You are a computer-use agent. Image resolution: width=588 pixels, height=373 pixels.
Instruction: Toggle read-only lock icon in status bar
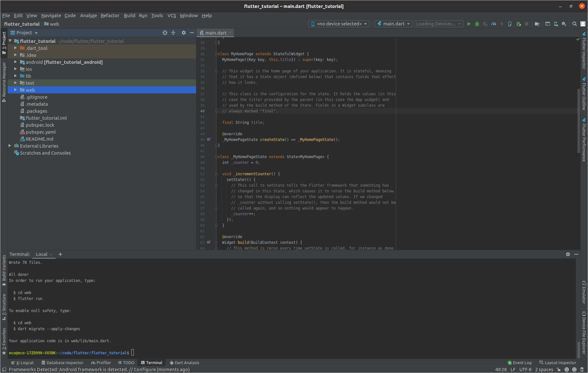[x=558, y=370]
